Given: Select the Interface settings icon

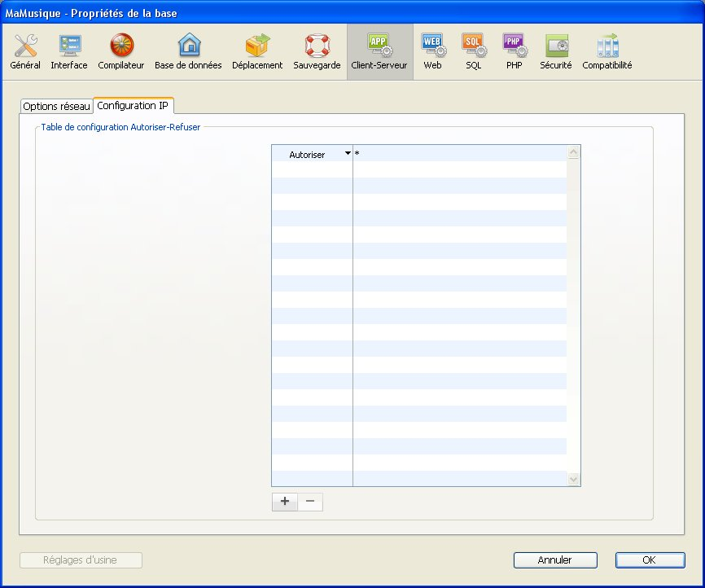Looking at the screenshot, I should pos(69,51).
